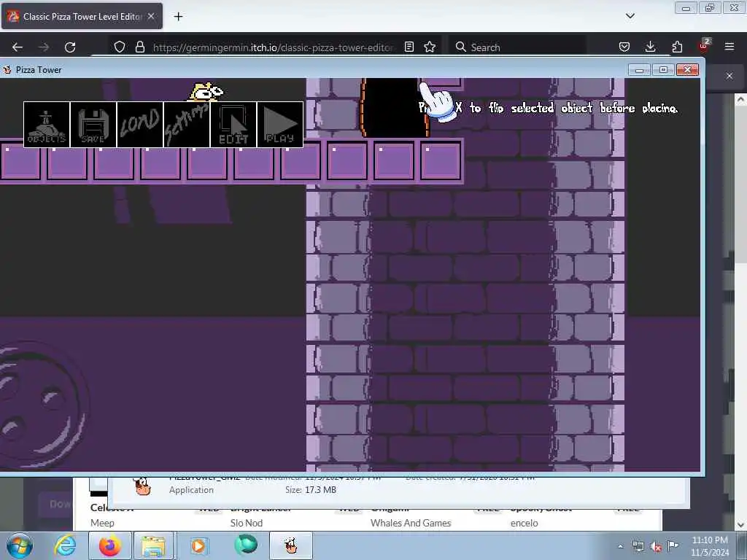
Task: Click the page scrollbar up arrow
Action: pyautogui.click(x=741, y=99)
